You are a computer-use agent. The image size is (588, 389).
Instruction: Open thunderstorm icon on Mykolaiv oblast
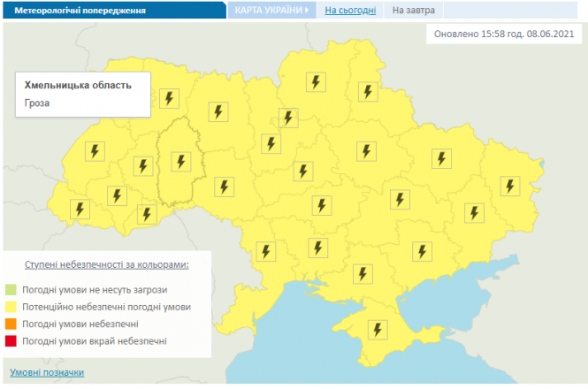318,248
